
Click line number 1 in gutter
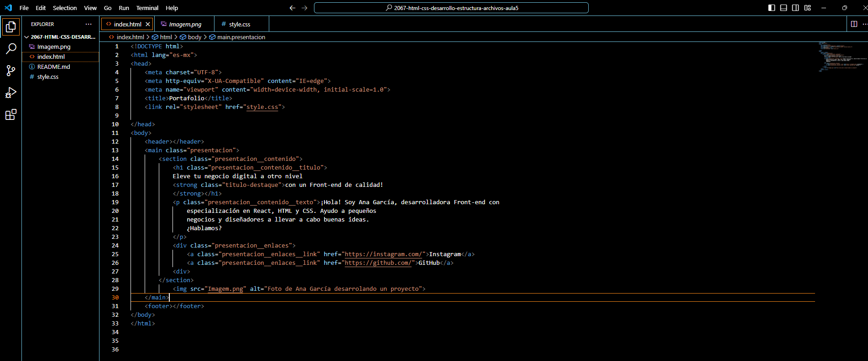point(117,46)
